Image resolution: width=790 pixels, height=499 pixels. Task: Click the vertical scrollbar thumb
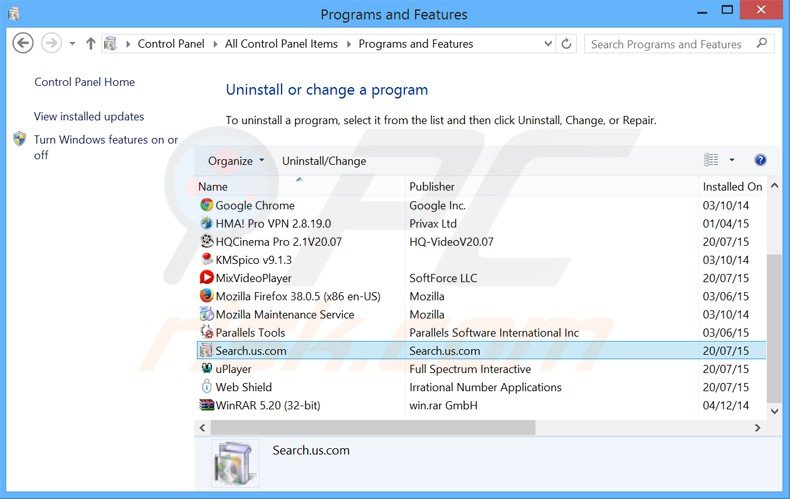coord(775,328)
